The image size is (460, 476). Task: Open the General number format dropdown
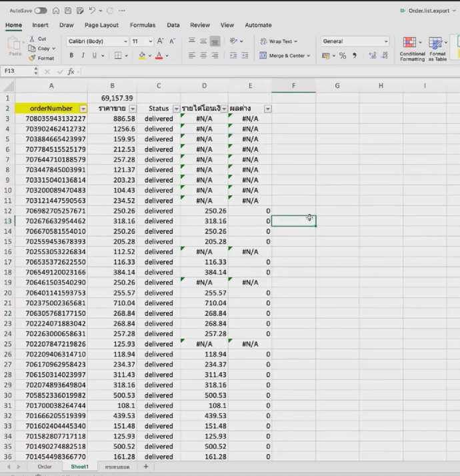tap(385, 41)
